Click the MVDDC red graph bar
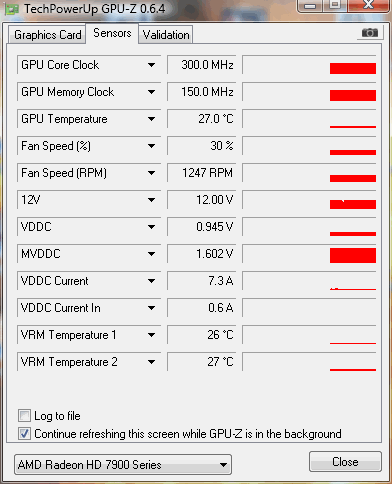The height and width of the screenshot is (484, 392). 353,255
